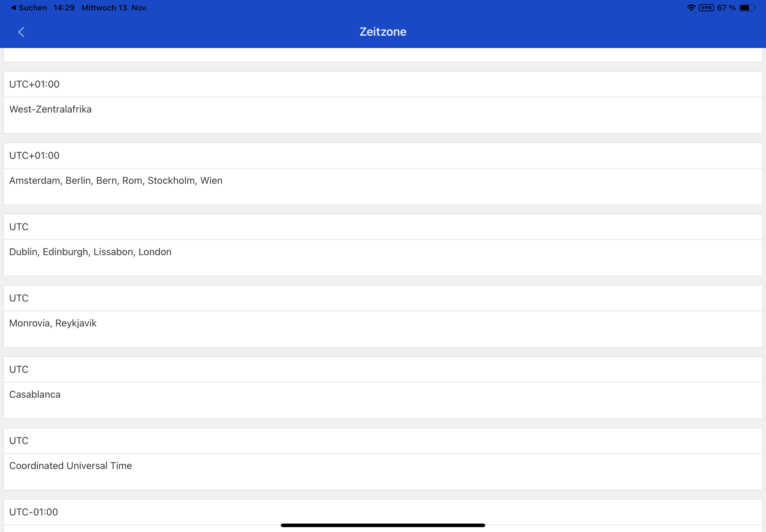Tap the Zeitzone page title
Image resolution: width=766 pixels, height=532 pixels.
click(x=383, y=32)
